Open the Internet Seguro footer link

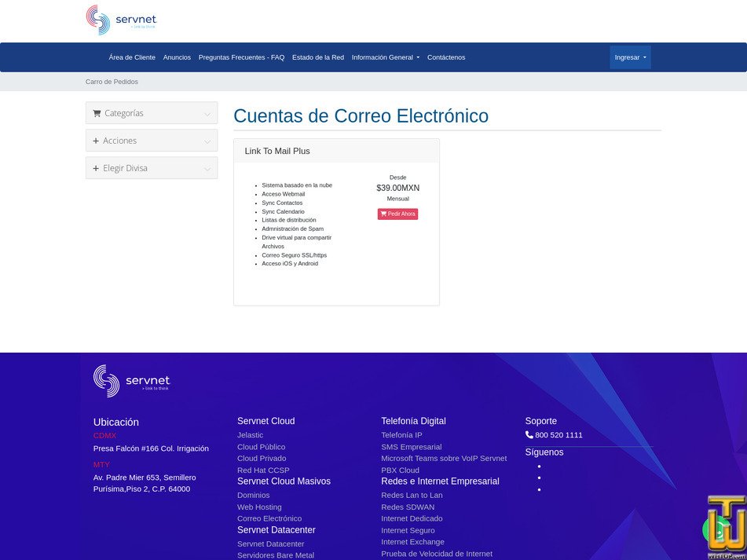tap(408, 530)
